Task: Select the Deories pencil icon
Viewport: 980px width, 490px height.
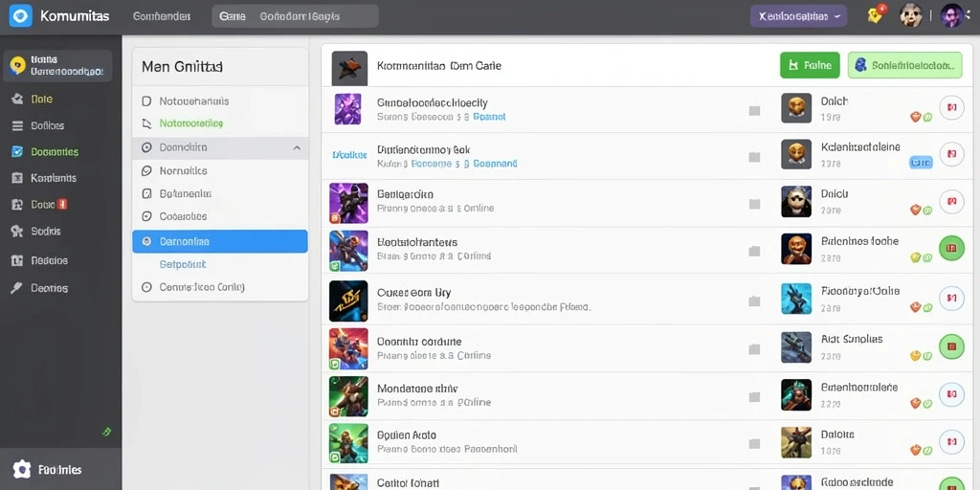Action: point(17,287)
